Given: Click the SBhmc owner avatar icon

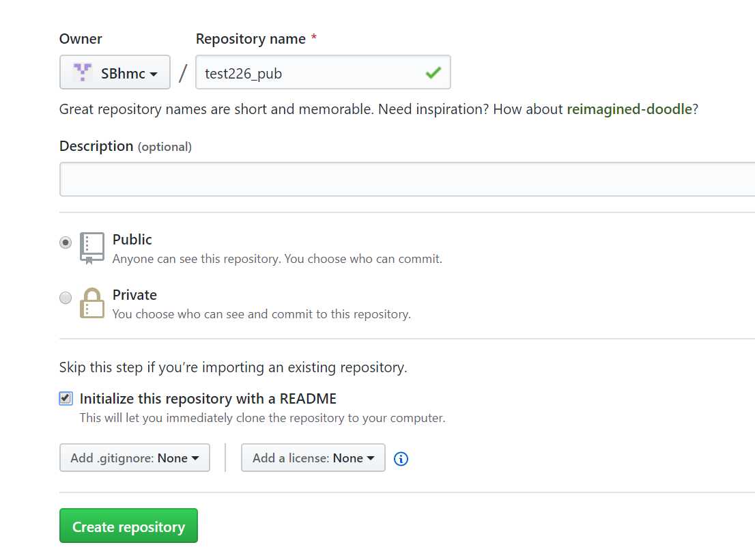Looking at the screenshot, I should pos(83,72).
